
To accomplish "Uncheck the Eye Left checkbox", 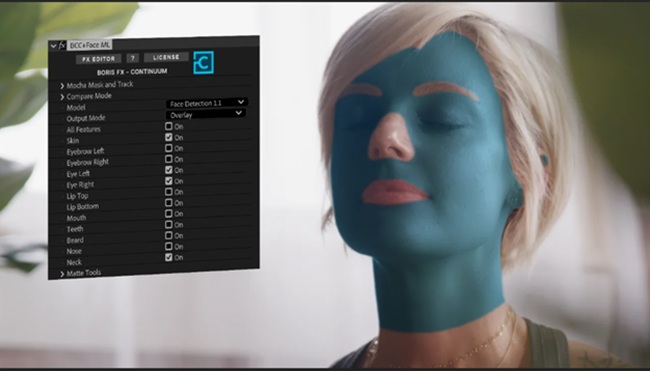I will [168, 170].
